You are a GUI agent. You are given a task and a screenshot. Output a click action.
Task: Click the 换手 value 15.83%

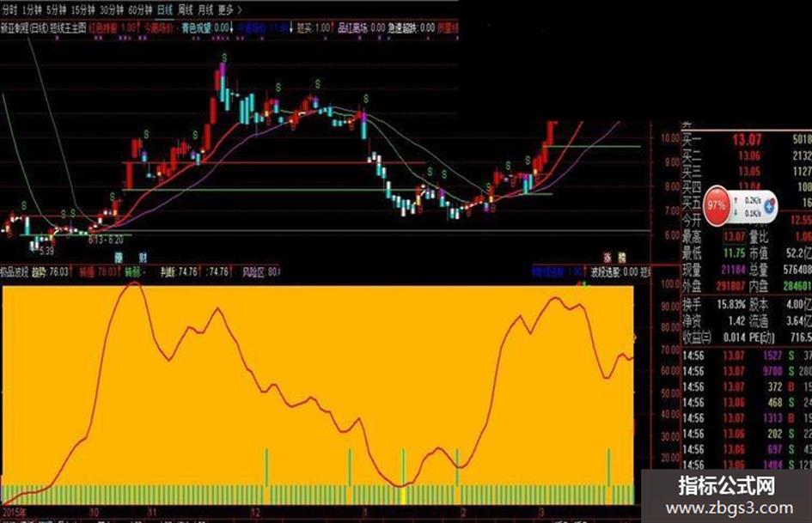[731, 305]
